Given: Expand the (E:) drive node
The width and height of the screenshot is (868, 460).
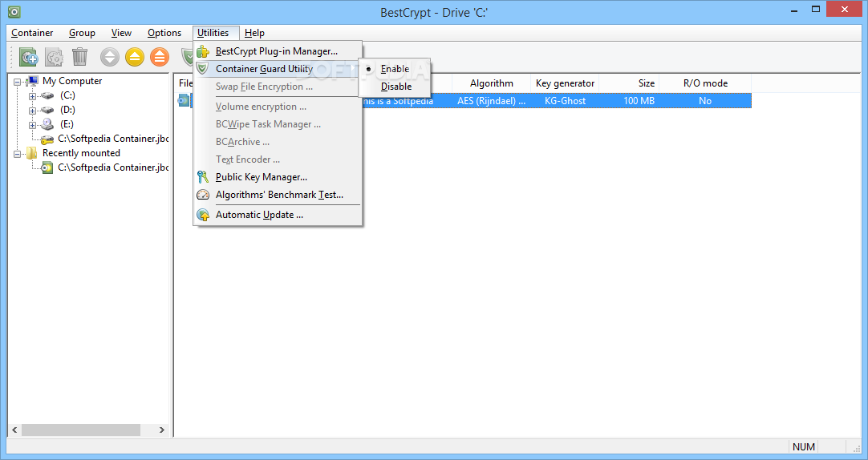Looking at the screenshot, I should pyautogui.click(x=33, y=125).
